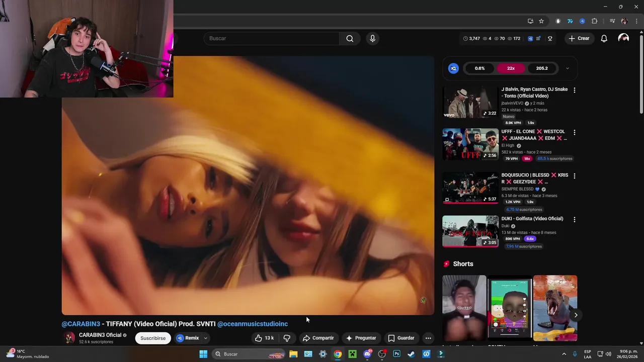Open Chrome media controls icon
Screen dimensions: 644x362
[612, 21]
